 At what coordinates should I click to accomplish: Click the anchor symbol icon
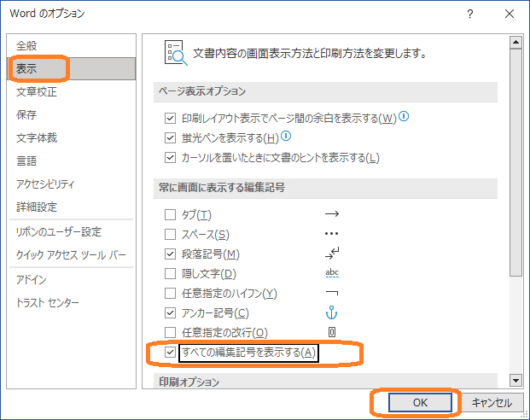(x=331, y=313)
